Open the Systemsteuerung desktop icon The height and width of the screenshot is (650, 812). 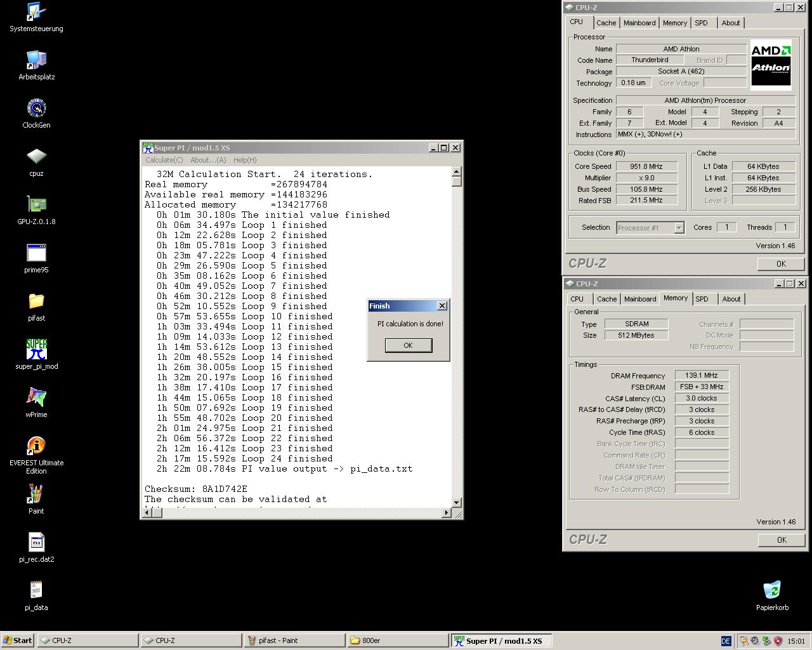tap(36, 17)
